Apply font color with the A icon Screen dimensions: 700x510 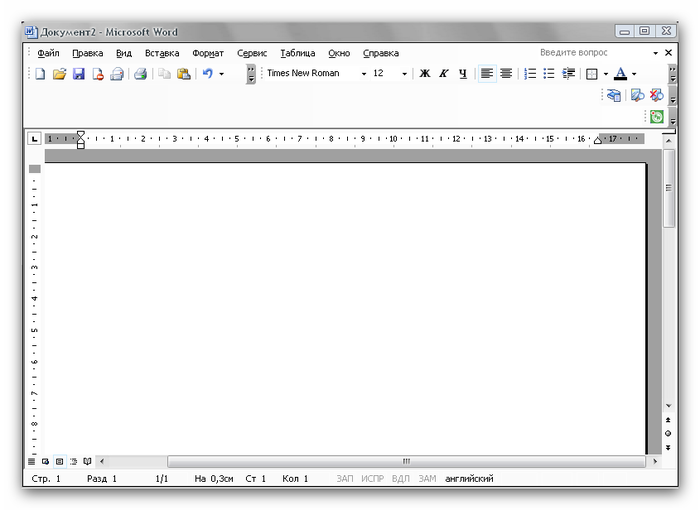(621, 74)
